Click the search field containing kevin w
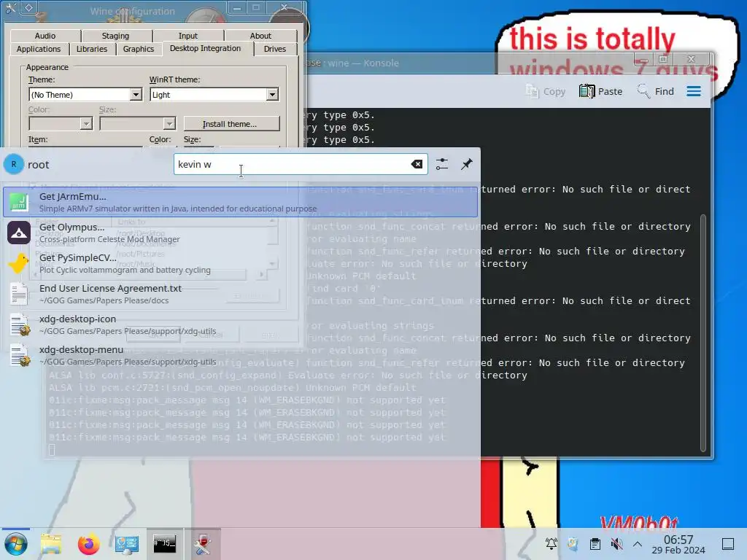This screenshot has width=747, height=560. pyautogui.click(x=300, y=164)
